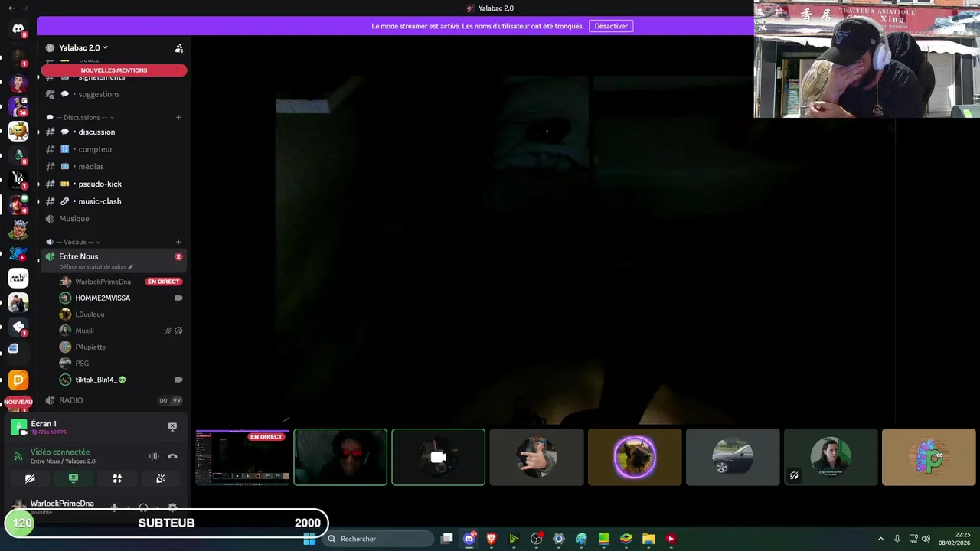Click PSG in voice list

coord(82,364)
